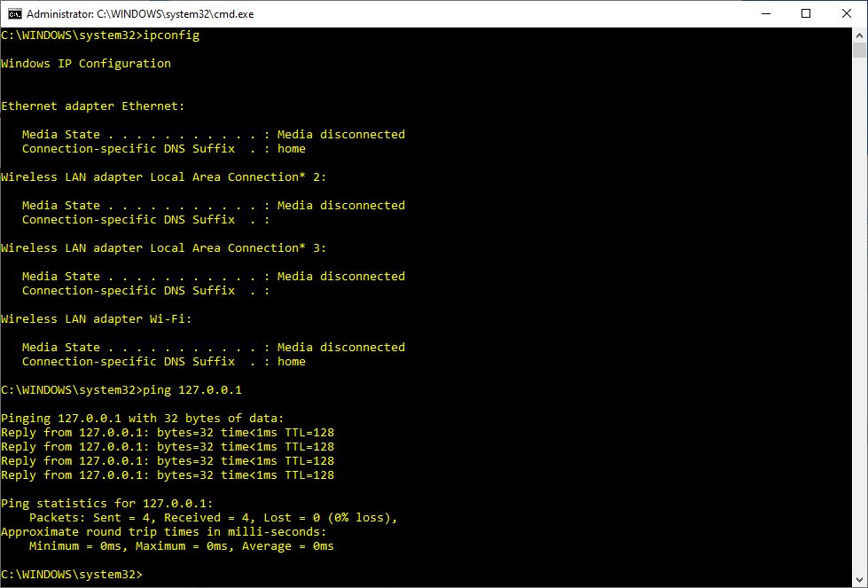Click "Media State" line under Local Area Connection* 2
The image size is (868, 588).
[x=213, y=206]
